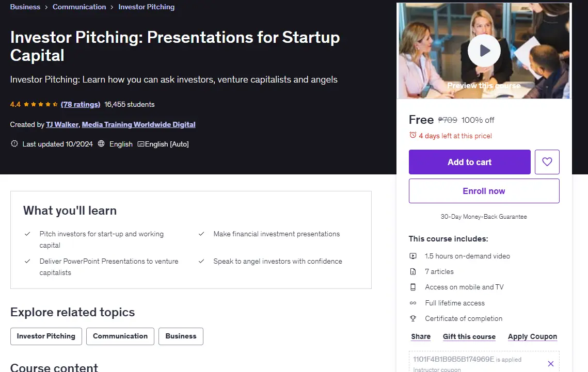This screenshot has width=588, height=372.
Task: Remove applied coupon with the X icon
Action: [550, 363]
